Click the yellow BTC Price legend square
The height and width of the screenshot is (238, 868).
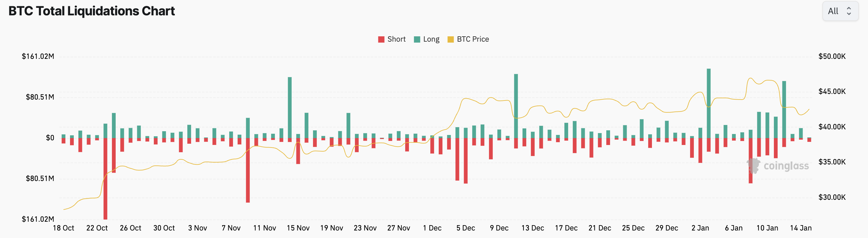point(450,39)
